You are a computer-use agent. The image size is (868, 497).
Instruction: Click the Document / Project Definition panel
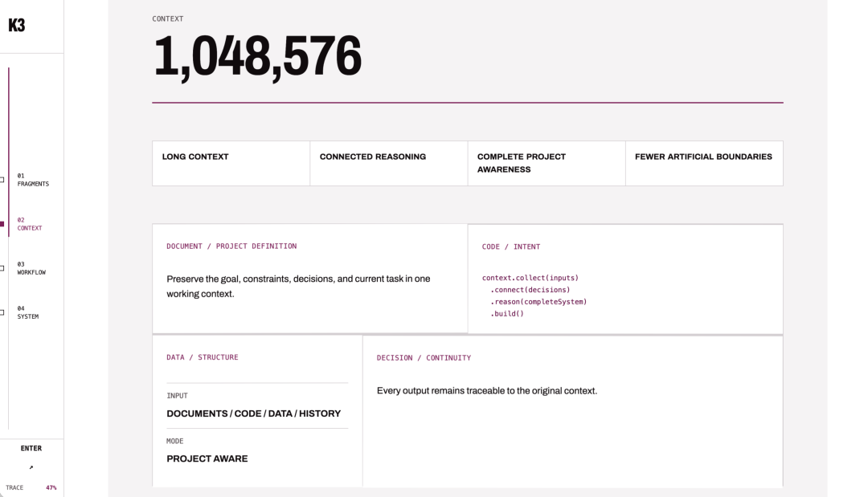[310, 279]
